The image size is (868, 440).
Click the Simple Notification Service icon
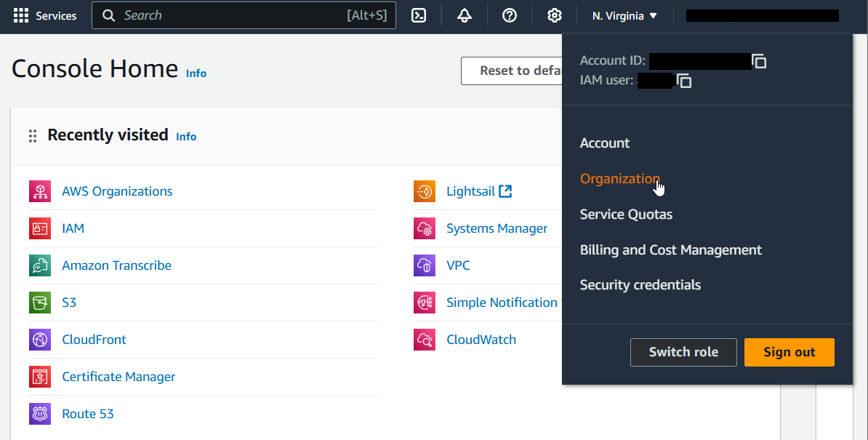pyautogui.click(x=425, y=303)
